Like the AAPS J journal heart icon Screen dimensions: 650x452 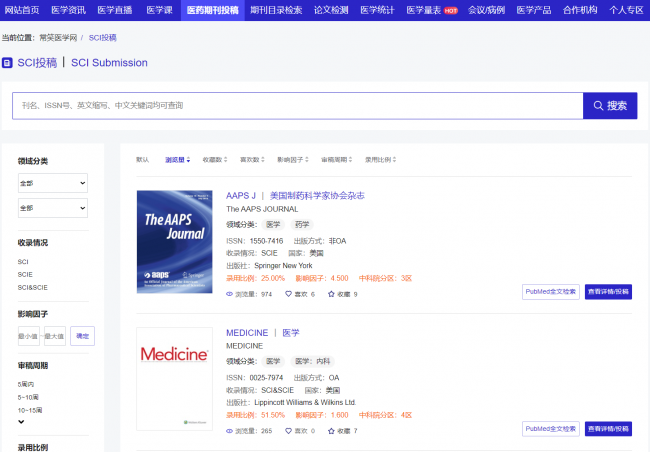tap(289, 294)
